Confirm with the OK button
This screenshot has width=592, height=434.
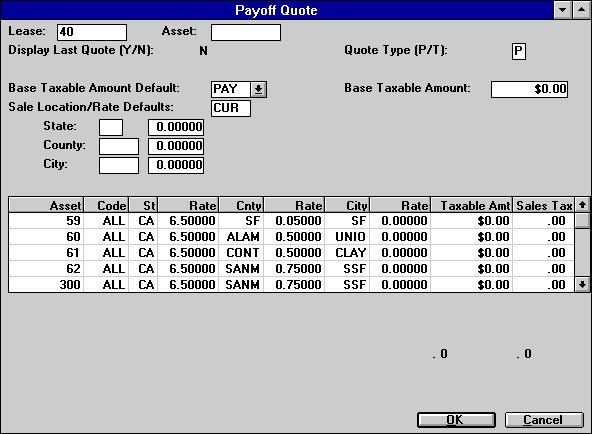point(456,420)
